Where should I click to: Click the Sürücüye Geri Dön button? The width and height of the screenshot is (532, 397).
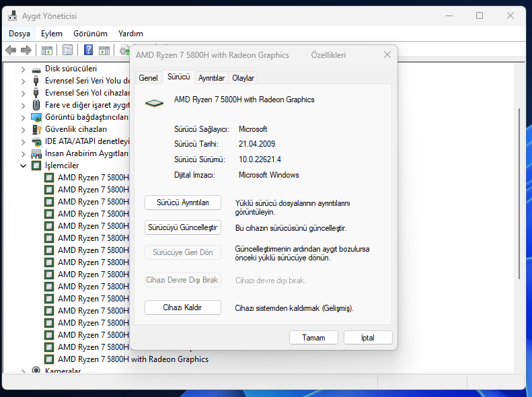tap(183, 252)
